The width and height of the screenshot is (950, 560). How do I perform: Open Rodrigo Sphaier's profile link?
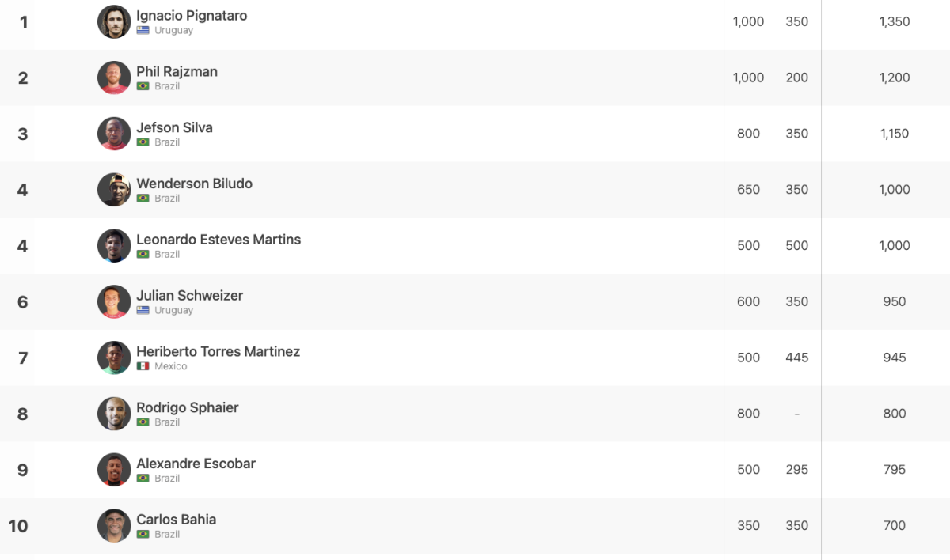[188, 408]
